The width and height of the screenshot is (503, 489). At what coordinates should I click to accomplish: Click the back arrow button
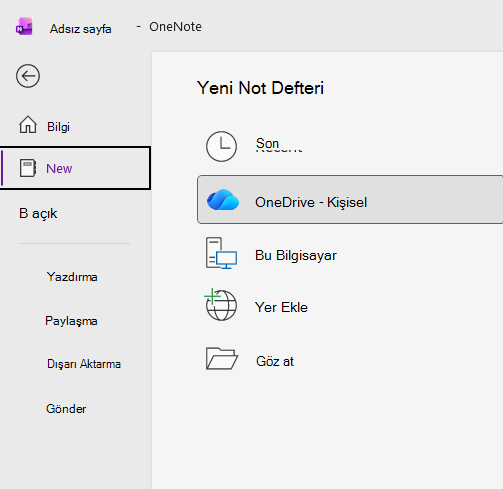(x=28, y=76)
